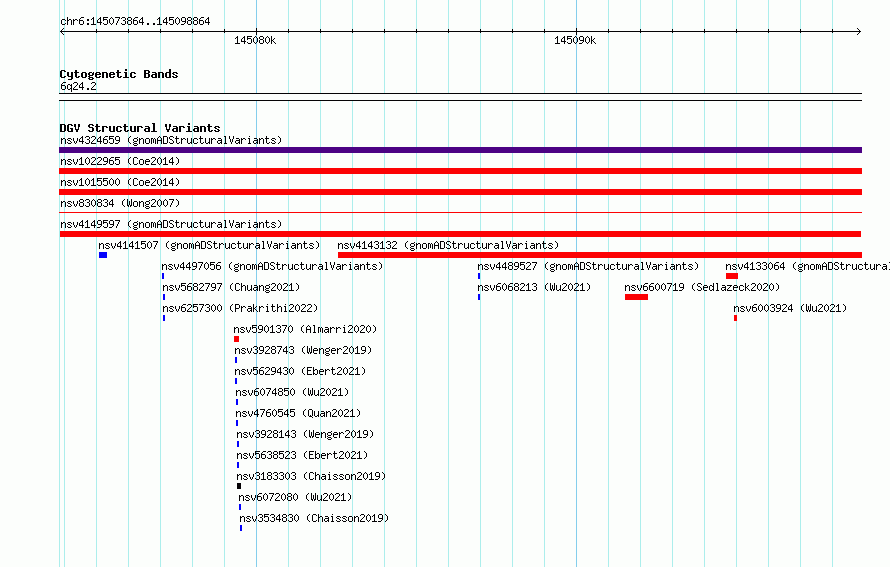Click the chr6:145073864..145098864 coordinate text
890x567 pixels.
coord(135,21)
